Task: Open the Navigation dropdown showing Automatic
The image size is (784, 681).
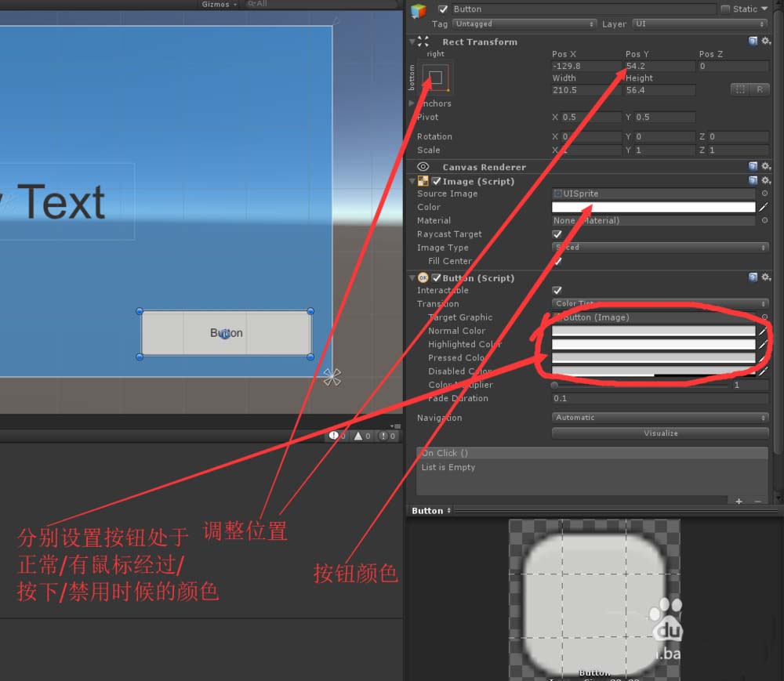Action: [x=660, y=417]
